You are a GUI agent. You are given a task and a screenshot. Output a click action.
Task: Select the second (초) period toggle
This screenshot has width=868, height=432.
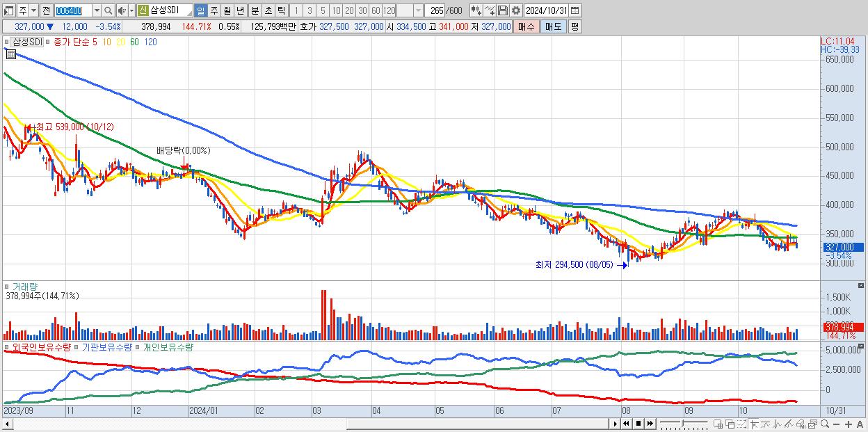268,10
